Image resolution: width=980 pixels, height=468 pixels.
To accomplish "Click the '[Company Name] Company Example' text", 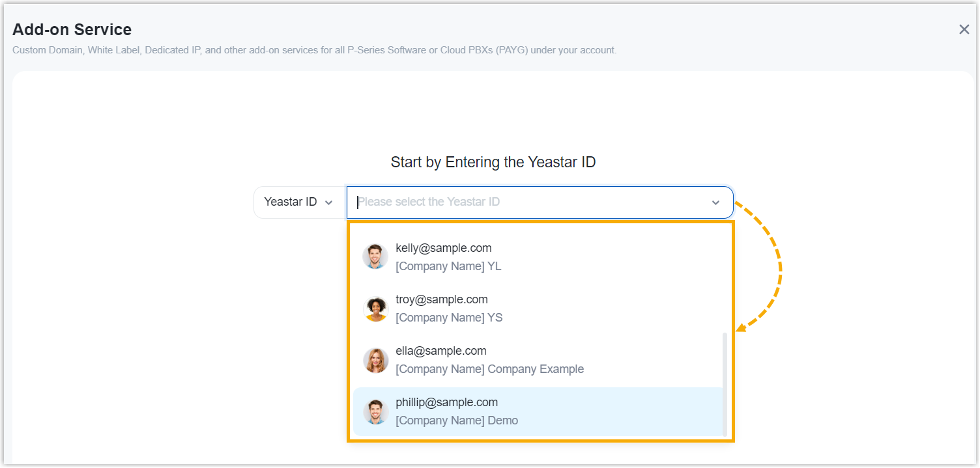I will 489,369.
